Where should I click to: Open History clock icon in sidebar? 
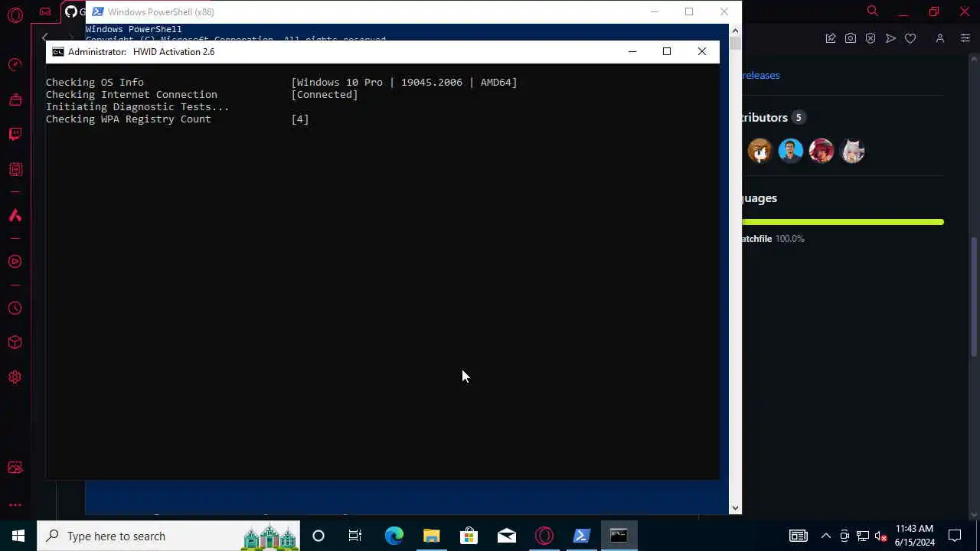pos(15,308)
